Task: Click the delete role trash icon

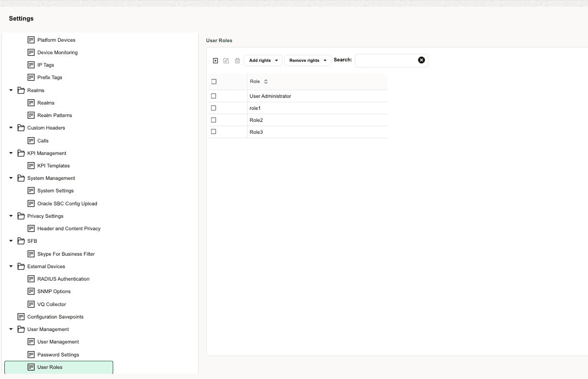Action: [x=237, y=60]
